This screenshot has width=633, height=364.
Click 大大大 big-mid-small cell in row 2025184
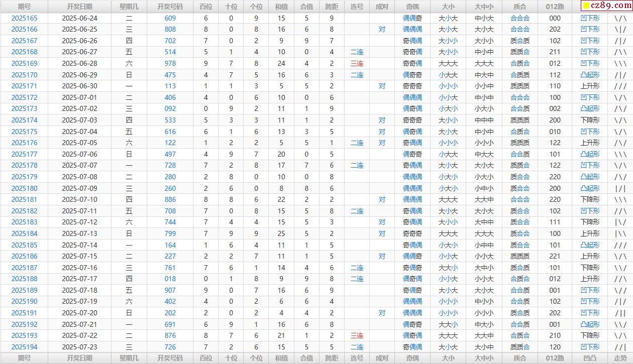click(x=484, y=233)
